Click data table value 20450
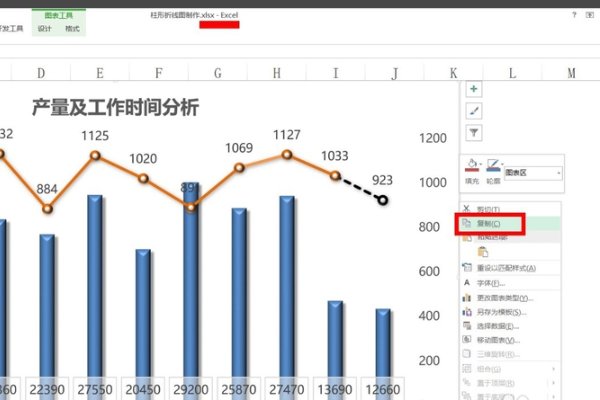 143,390
